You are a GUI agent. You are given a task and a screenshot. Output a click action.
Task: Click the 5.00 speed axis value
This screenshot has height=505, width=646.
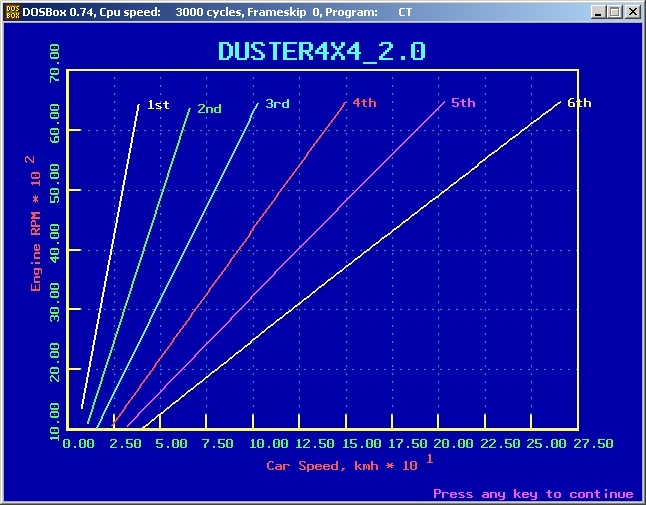[171, 444]
